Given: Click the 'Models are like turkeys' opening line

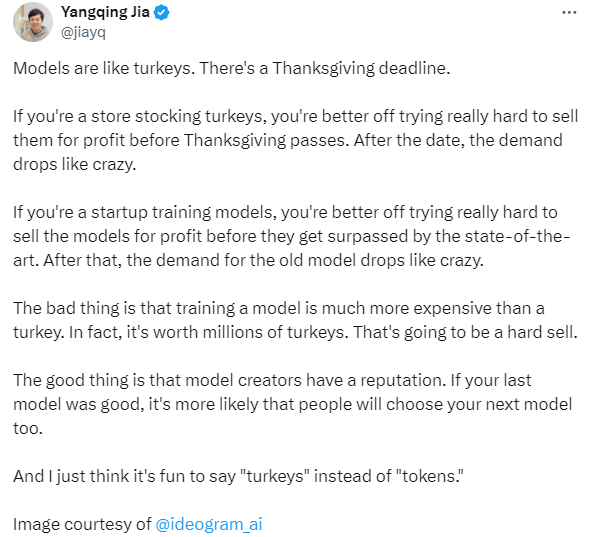Looking at the screenshot, I should (231, 68).
